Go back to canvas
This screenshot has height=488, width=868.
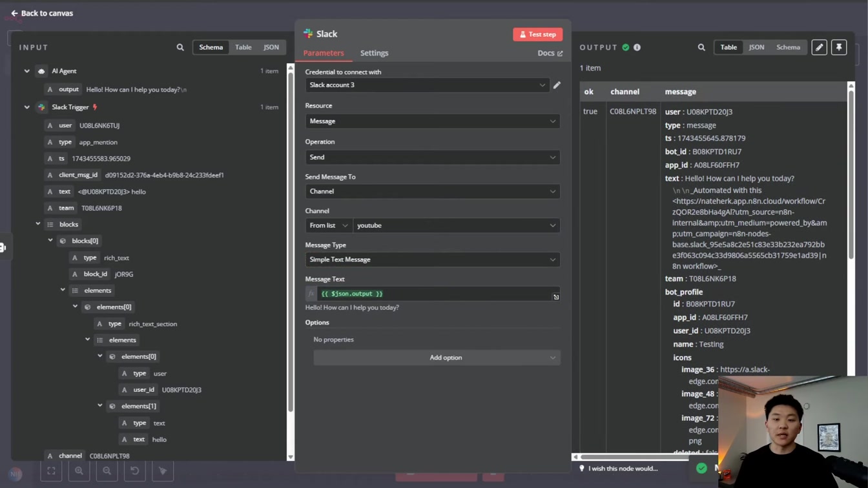(x=42, y=13)
